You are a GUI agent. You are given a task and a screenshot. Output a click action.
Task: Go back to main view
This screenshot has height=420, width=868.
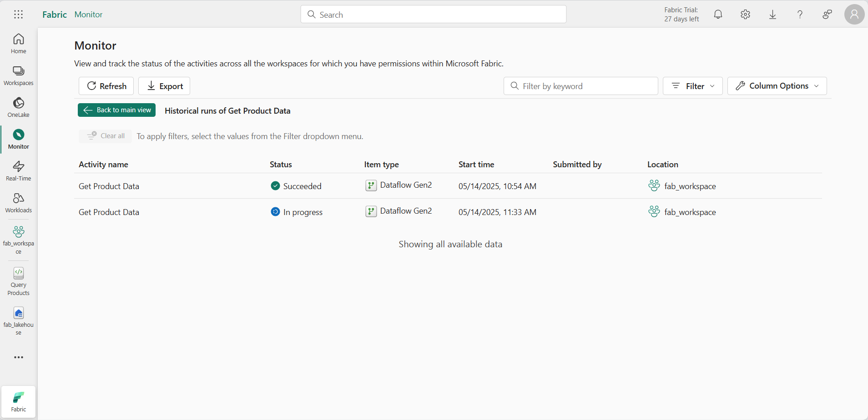point(116,110)
